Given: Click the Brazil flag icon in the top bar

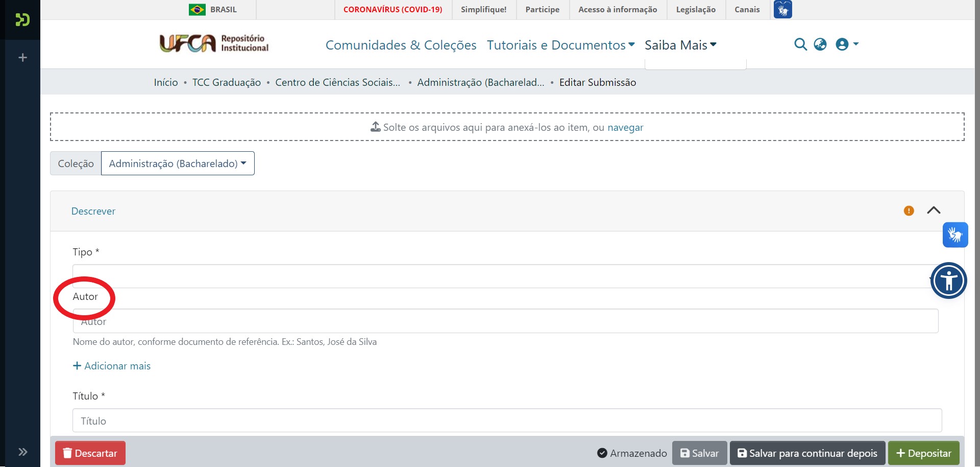Looking at the screenshot, I should click(198, 9).
